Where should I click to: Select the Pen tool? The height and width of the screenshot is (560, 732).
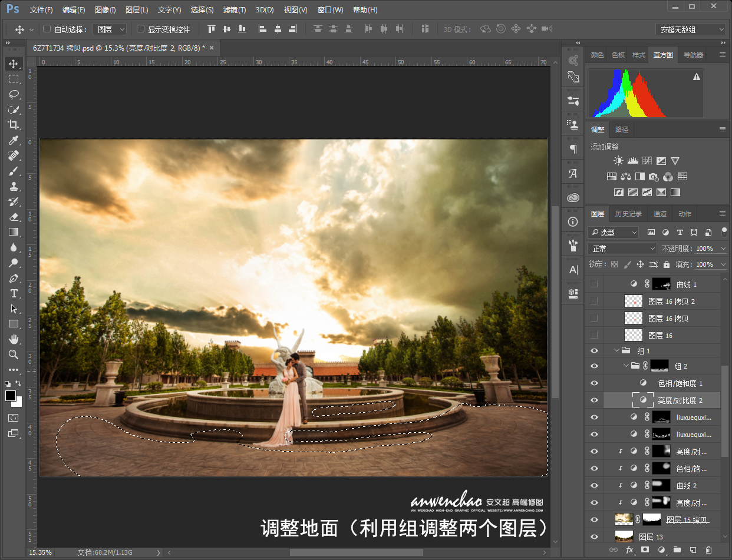point(13,278)
